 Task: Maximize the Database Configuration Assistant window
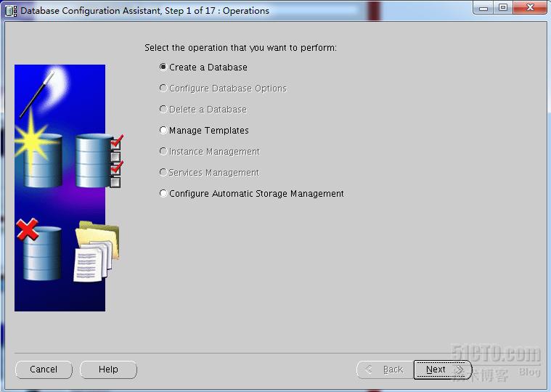click(503, 8)
